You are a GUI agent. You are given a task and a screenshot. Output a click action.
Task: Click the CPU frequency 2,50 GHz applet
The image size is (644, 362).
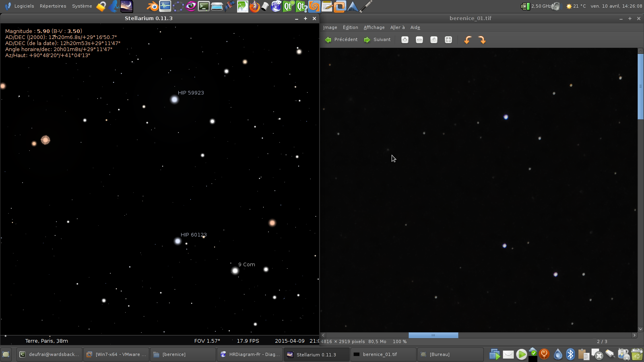(x=537, y=6)
